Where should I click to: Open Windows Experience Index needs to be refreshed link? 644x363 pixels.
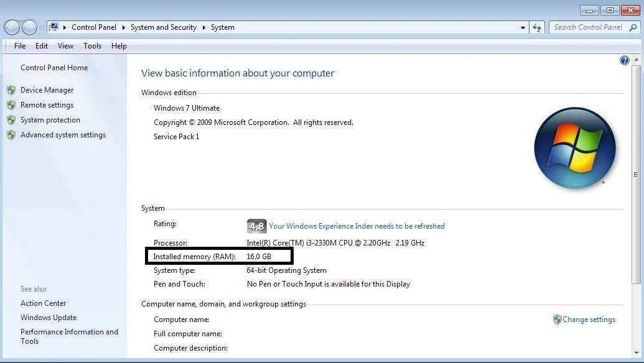357,226
